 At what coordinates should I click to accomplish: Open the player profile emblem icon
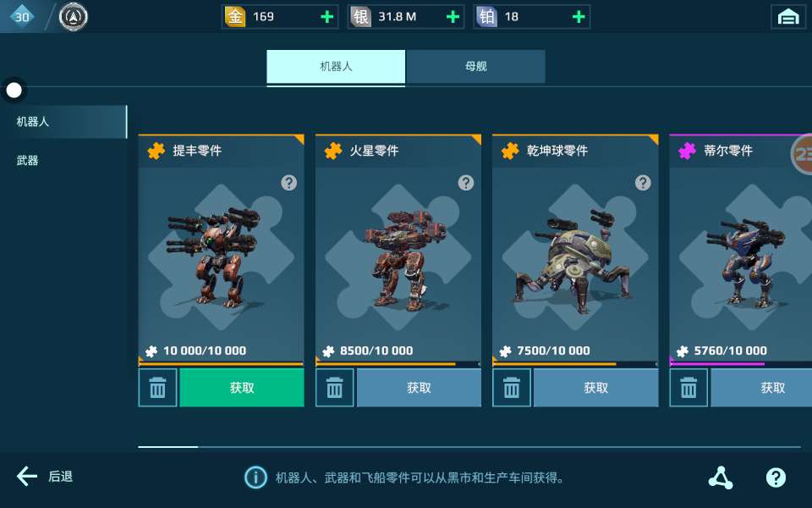point(73,17)
